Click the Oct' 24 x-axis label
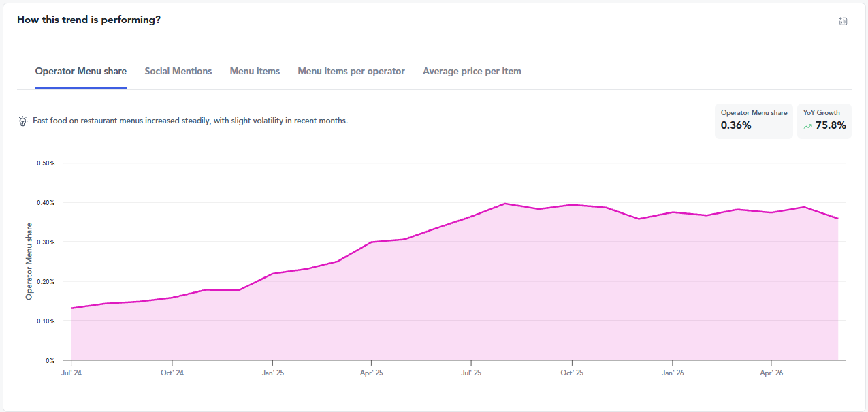 pyautogui.click(x=172, y=373)
